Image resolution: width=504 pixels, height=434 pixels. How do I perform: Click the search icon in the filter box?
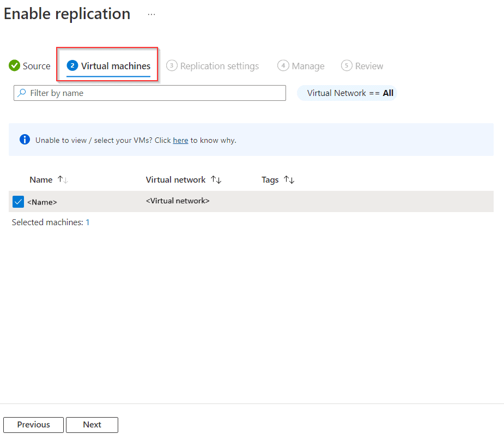pyautogui.click(x=22, y=93)
